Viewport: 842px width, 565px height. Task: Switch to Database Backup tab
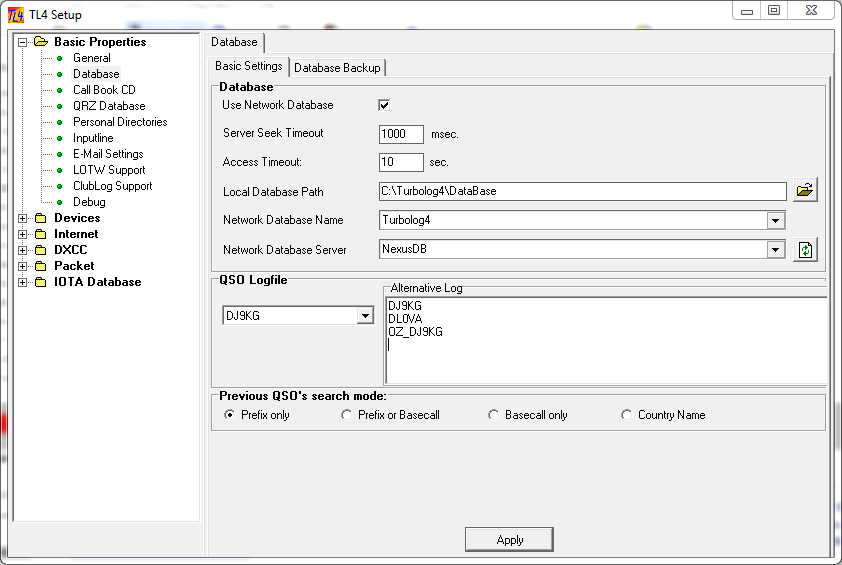click(x=337, y=68)
